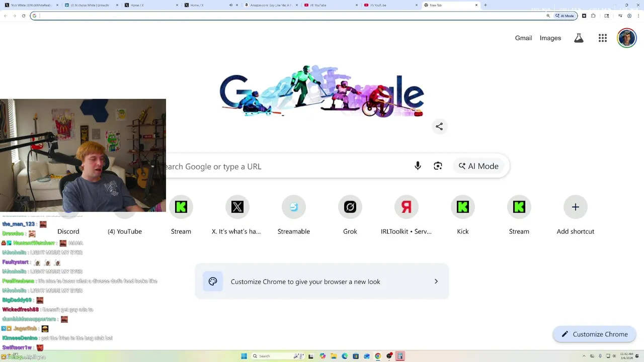The width and height of the screenshot is (644, 362).
Task: Open the Customize Chrome new look card
Action: coord(322,282)
